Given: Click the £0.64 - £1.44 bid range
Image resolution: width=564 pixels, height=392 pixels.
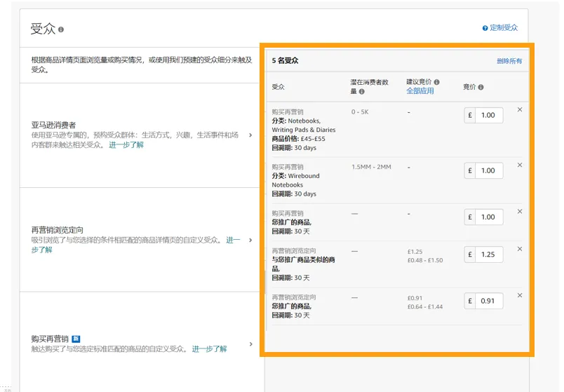Looking at the screenshot, I should tap(425, 306).
